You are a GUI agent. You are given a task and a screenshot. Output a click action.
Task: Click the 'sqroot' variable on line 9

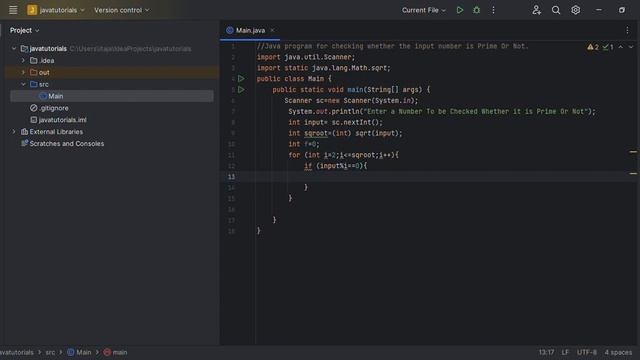[x=316, y=133]
